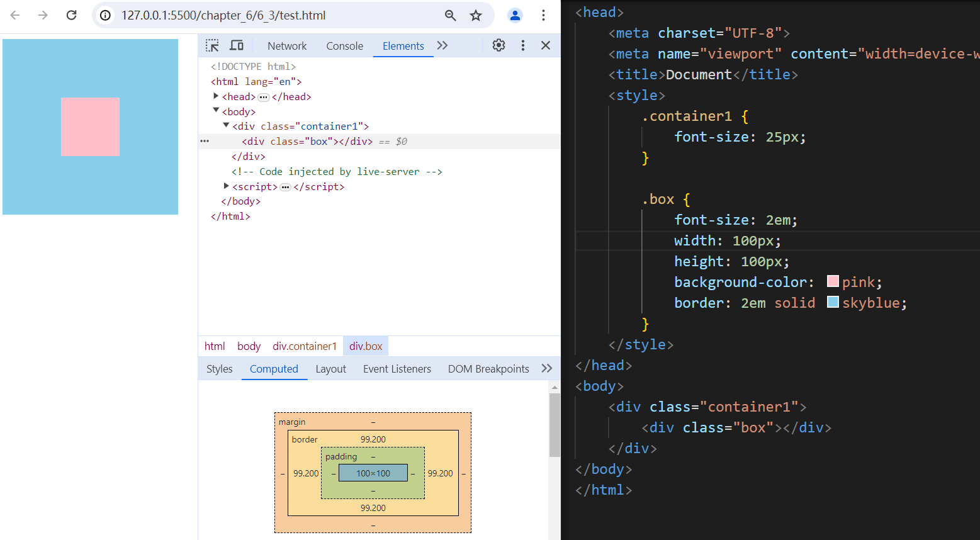The height and width of the screenshot is (540, 980).
Task: Switch to the Network tab
Action: (287, 46)
